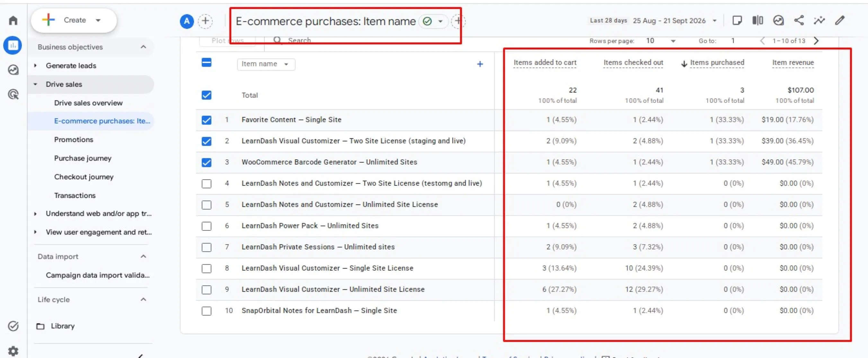This screenshot has width=868, height=358.
Task: Collapse the Business objectives section
Action: tap(143, 47)
